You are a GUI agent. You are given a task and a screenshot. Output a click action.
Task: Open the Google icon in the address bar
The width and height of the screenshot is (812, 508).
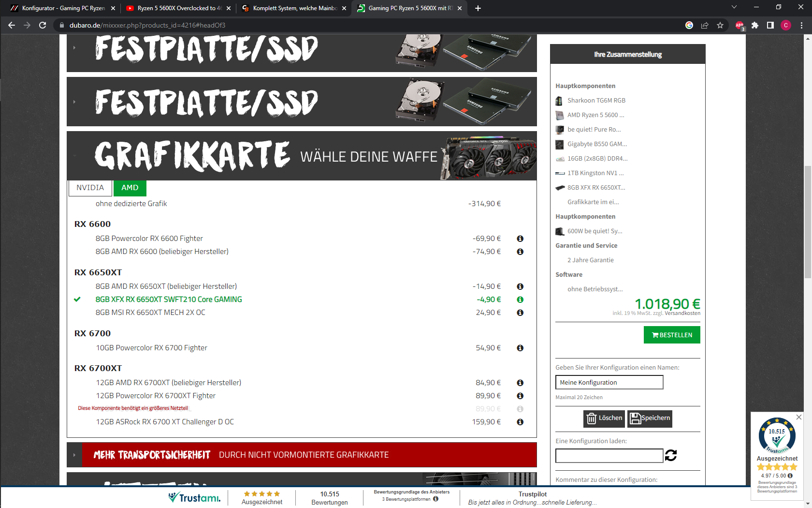tap(689, 25)
